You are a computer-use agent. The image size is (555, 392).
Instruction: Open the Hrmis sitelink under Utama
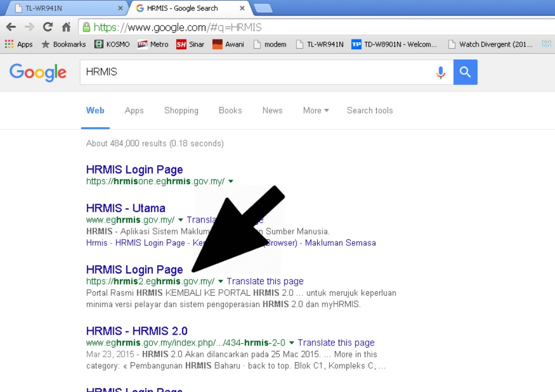[x=96, y=243]
